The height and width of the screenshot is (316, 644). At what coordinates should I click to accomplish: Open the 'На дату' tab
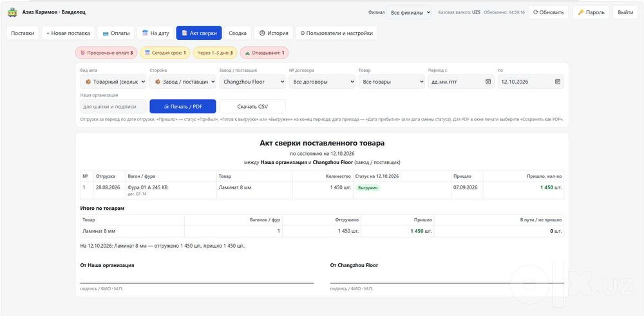coord(155,33)
